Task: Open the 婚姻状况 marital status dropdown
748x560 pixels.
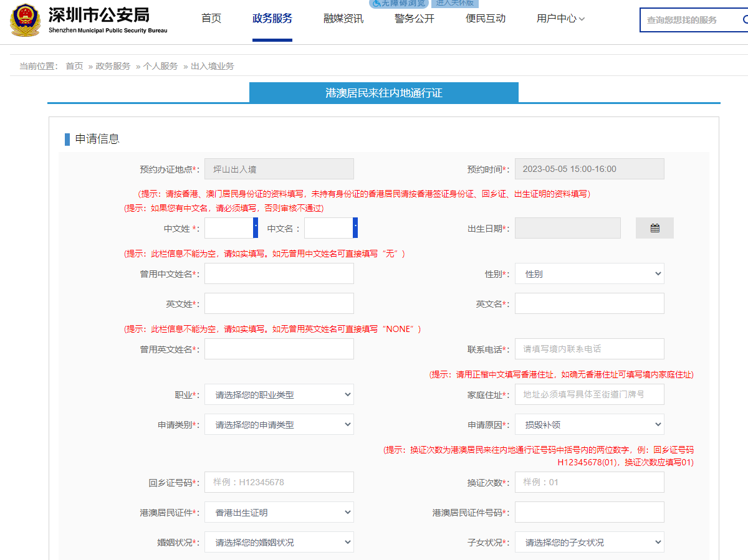Action: click(x=279, y=542)
